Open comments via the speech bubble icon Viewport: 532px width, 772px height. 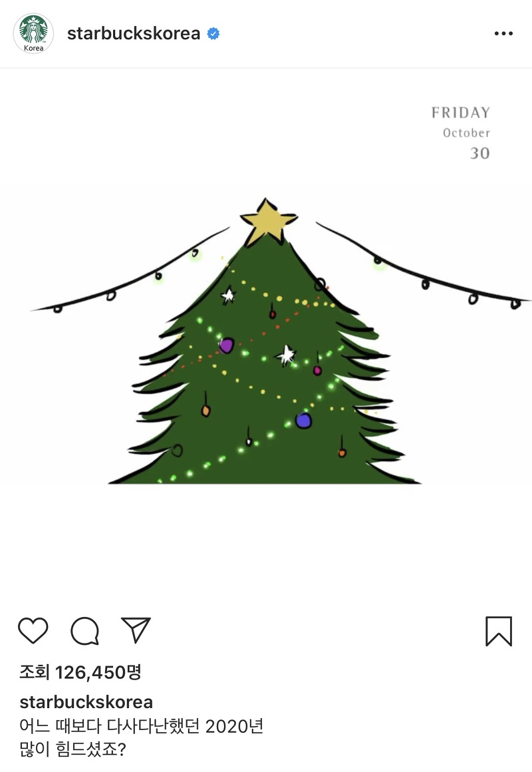(x=85, y=631)
